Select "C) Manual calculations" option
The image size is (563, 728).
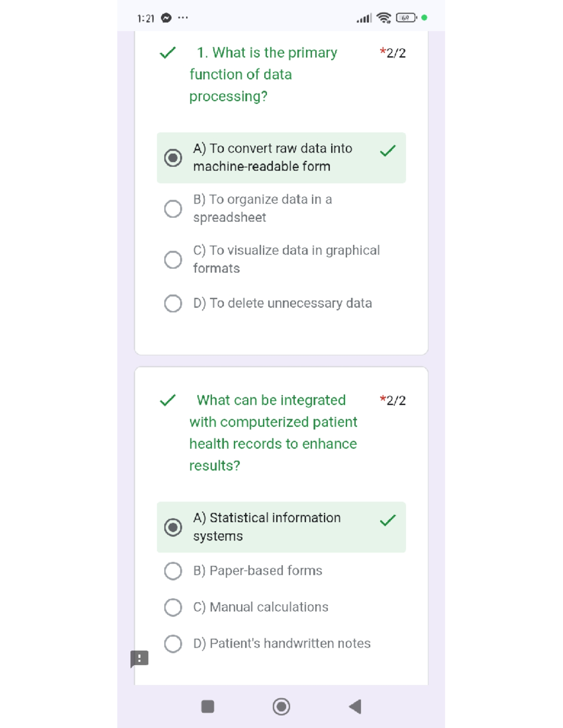(173, 607)
